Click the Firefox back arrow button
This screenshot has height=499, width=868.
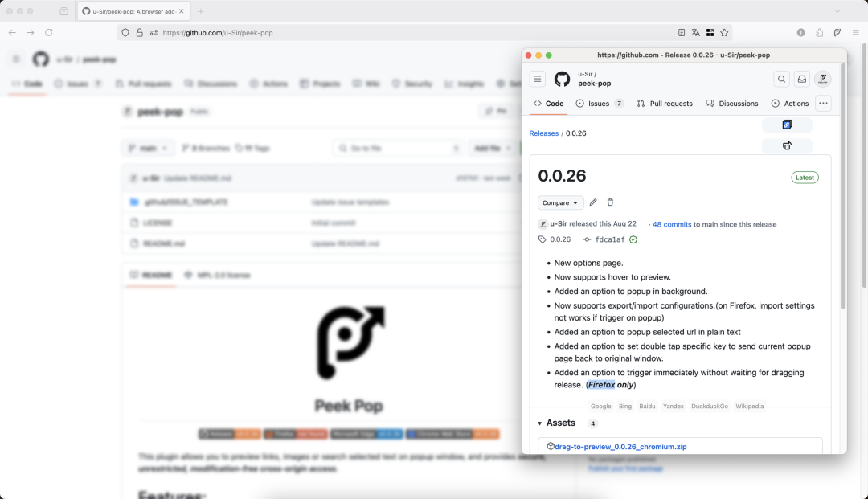point(12,33)
